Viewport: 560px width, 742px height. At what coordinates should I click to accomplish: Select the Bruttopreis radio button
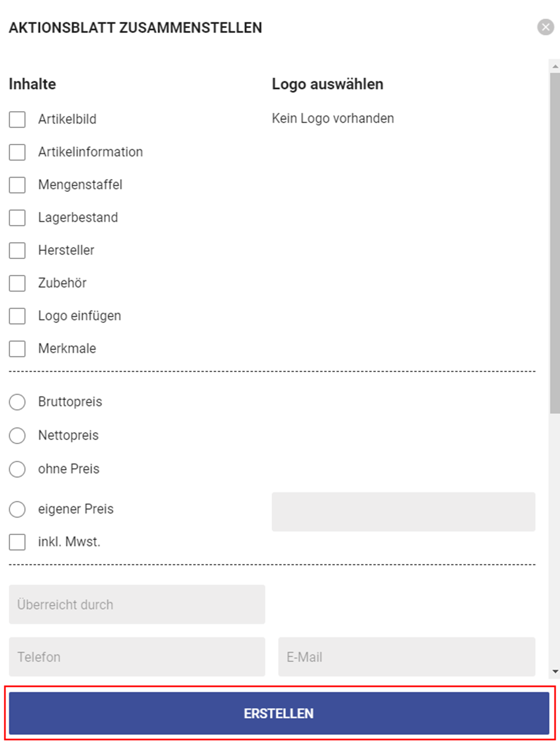tap(17, 402)
